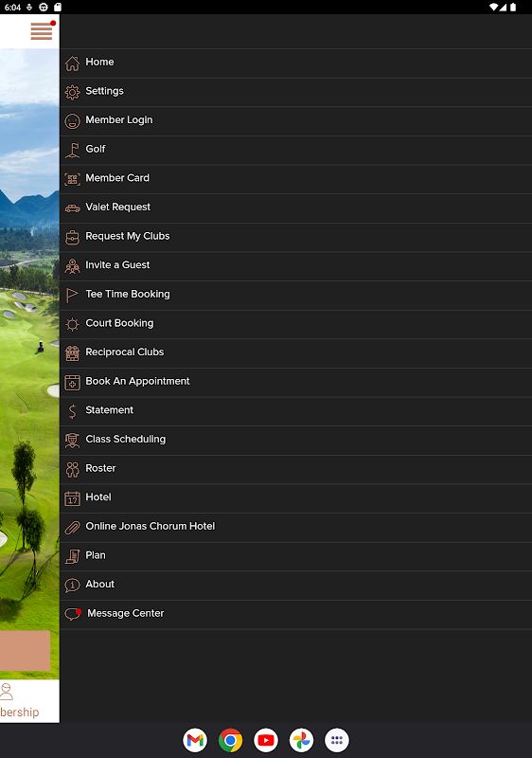
Task: Select Hotel menu entry
Action: coord(296,498)
